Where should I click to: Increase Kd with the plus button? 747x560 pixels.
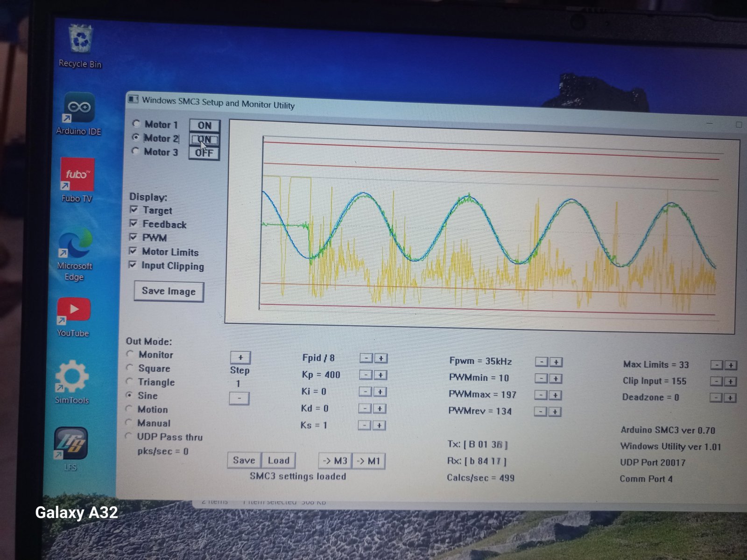(x=380, y=409)
